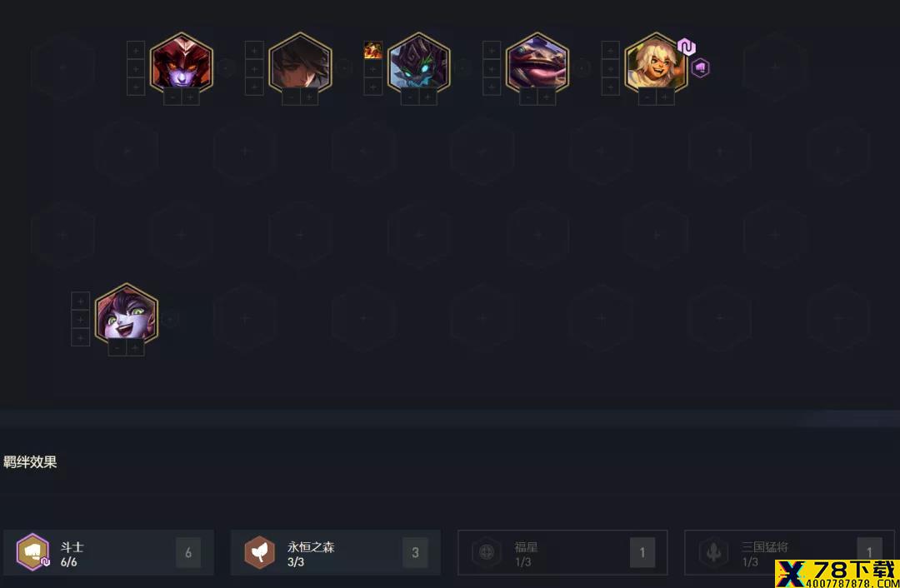
Task: Click the 斗士 count box showing 6
Action: [188, 553]
